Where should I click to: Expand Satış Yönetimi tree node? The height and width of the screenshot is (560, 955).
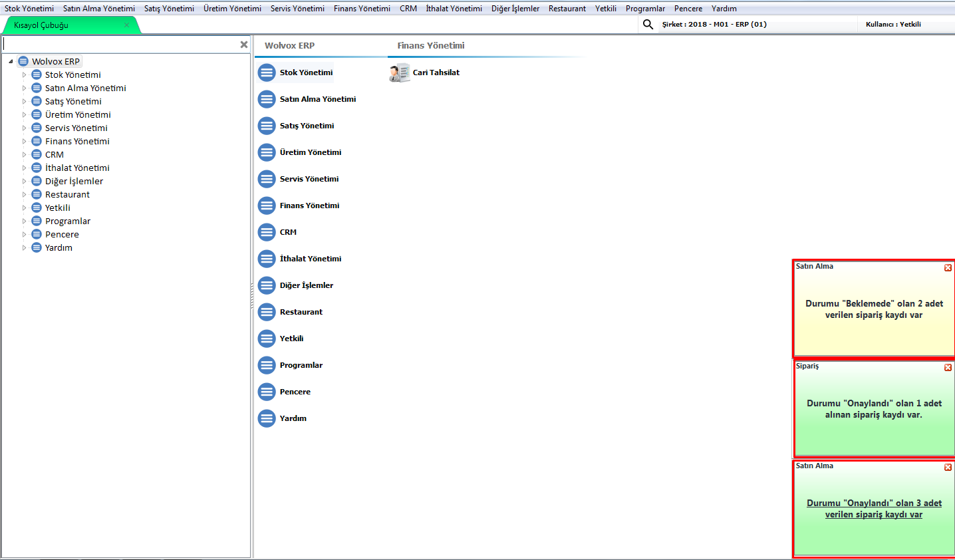point(24,101)
